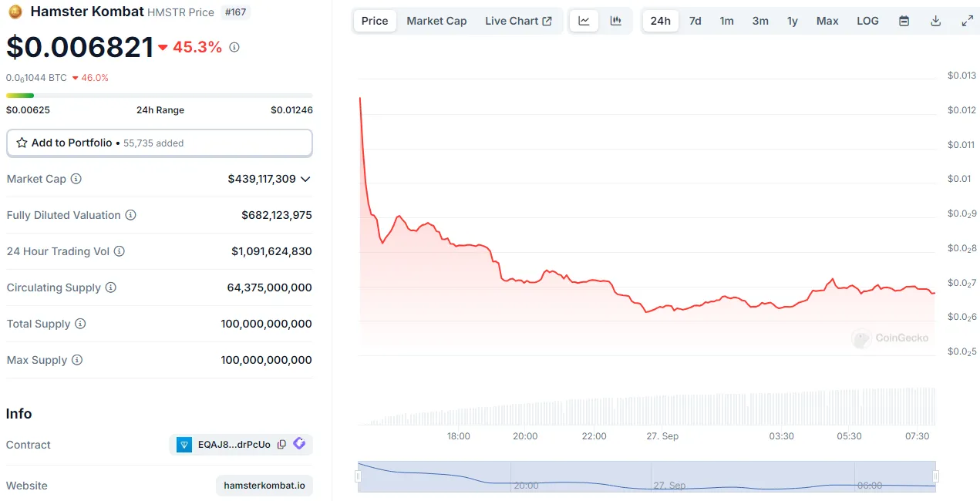Switch to the candlestick chart icon
The image size is (980, 501).
click(x=615, y=21)
